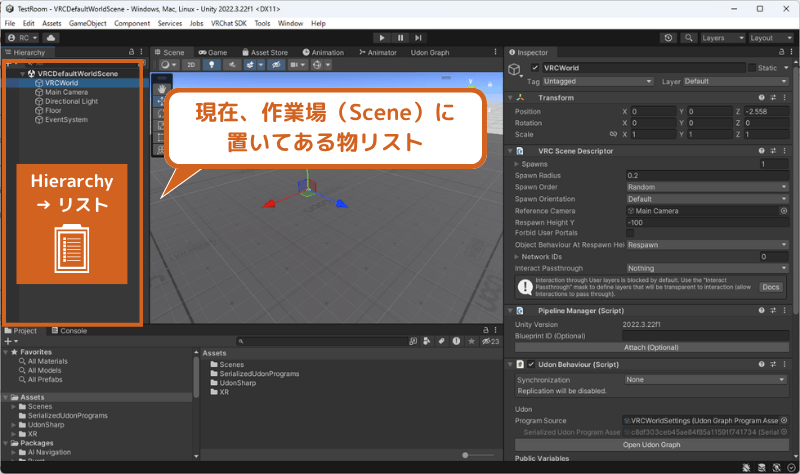
Task: Toggle scene visibility crossed-eye icon
Action: click(276, 65)
